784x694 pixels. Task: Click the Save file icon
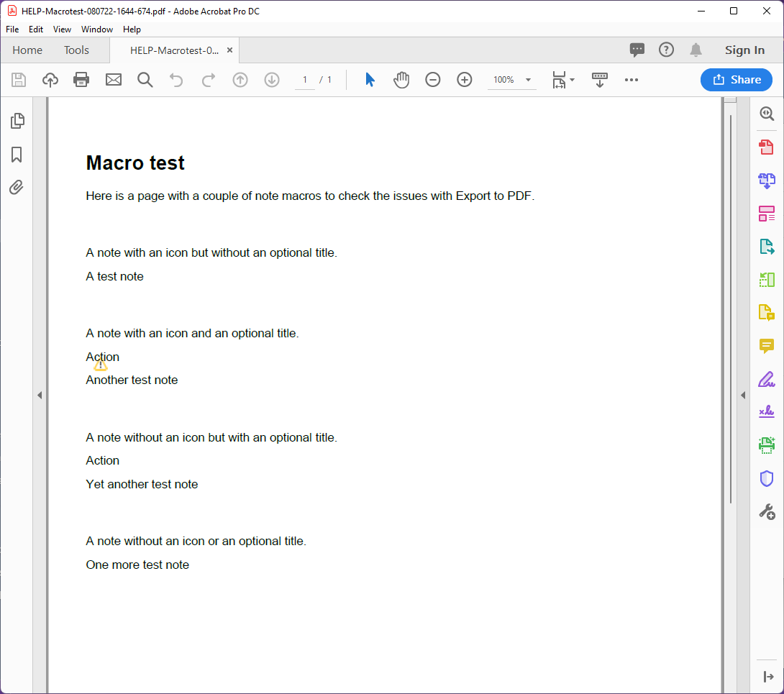click(19, 80)
